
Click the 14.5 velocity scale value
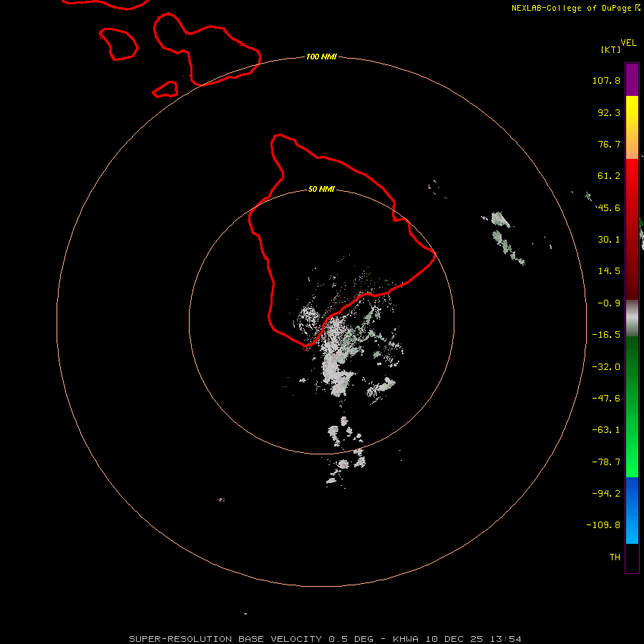pyautogui.click(x=609, y=271)
